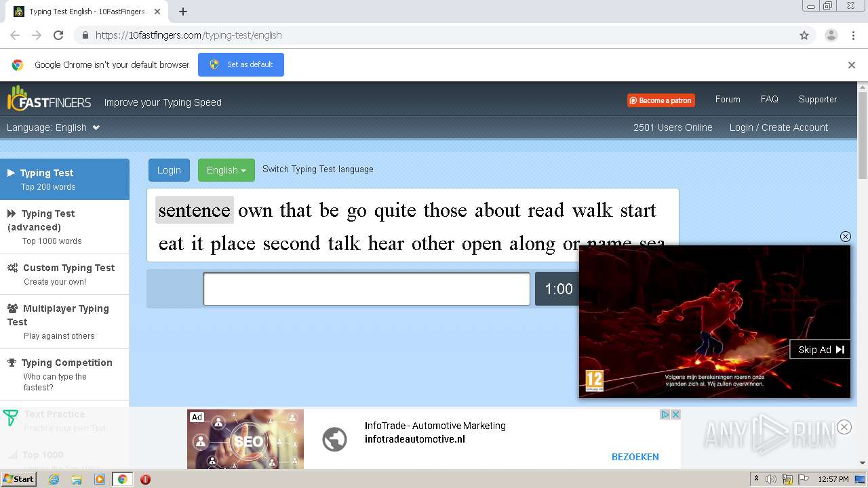
Task: Click the Set as default button
Action: [241, 64]
